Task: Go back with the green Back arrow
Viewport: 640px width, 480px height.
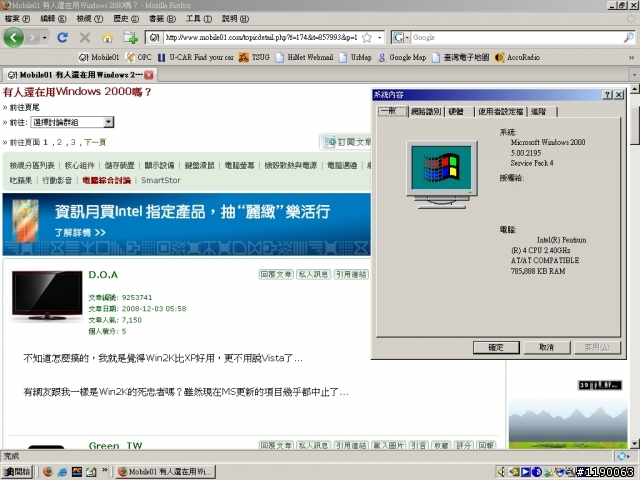Action: click(x=13, y=38)
